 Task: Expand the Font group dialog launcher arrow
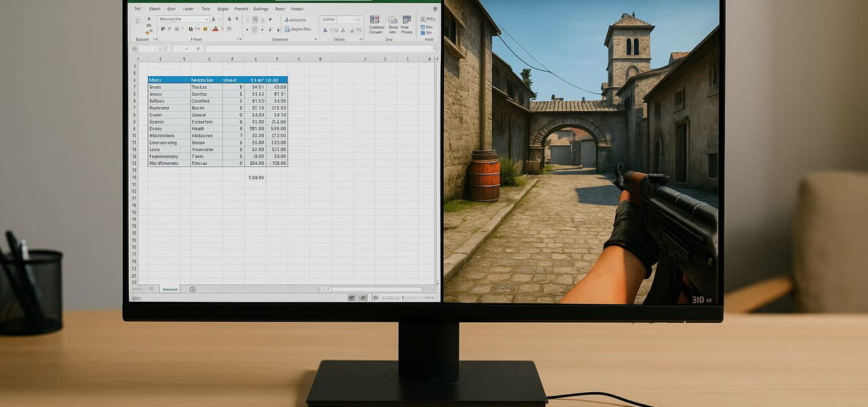(240, 39)
